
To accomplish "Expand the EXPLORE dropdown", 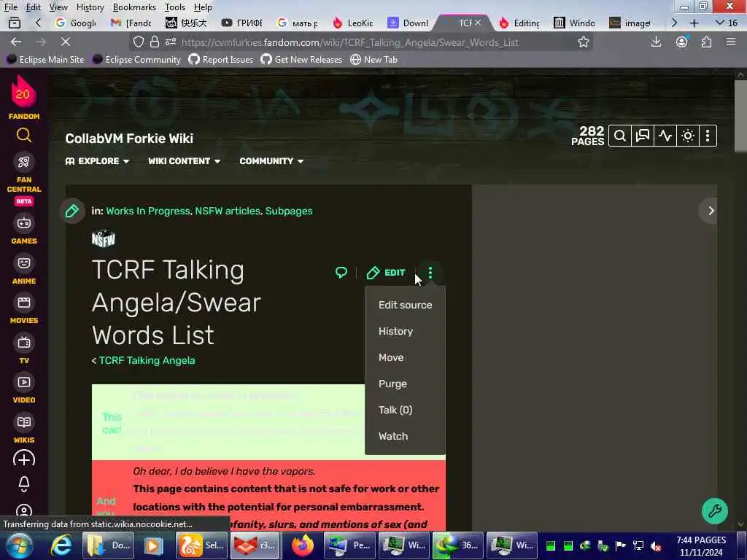I will coord(97,161).
